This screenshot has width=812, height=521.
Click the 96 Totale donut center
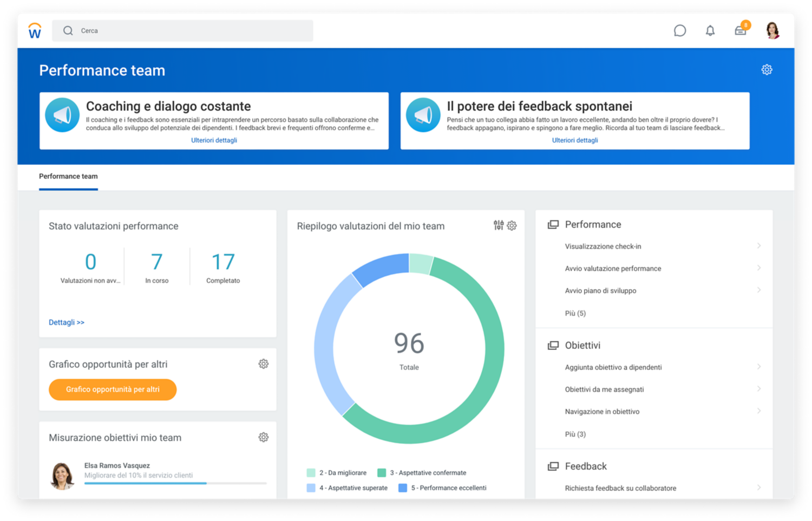click(x=409, y=350)
